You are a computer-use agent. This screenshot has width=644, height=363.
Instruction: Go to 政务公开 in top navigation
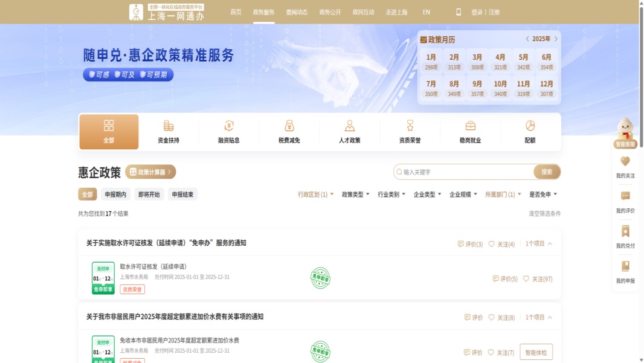(x=330, y=12)
